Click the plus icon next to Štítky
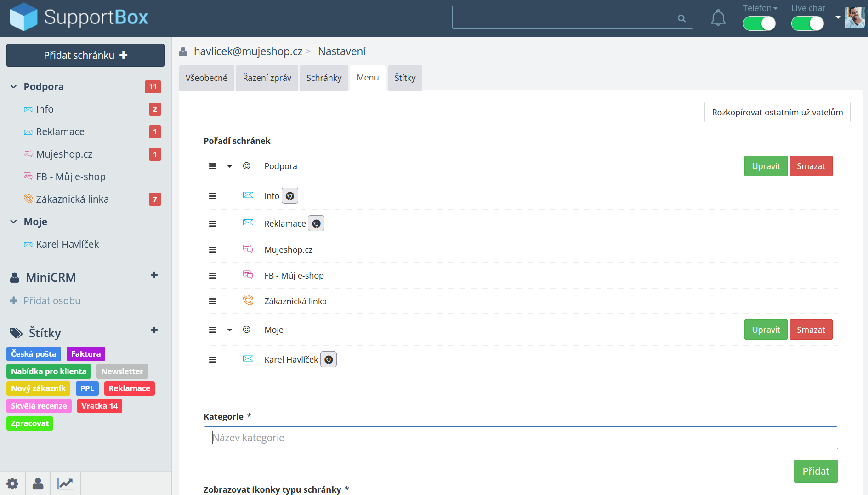The width and height of the screenshot is (868, 495). 154,330
